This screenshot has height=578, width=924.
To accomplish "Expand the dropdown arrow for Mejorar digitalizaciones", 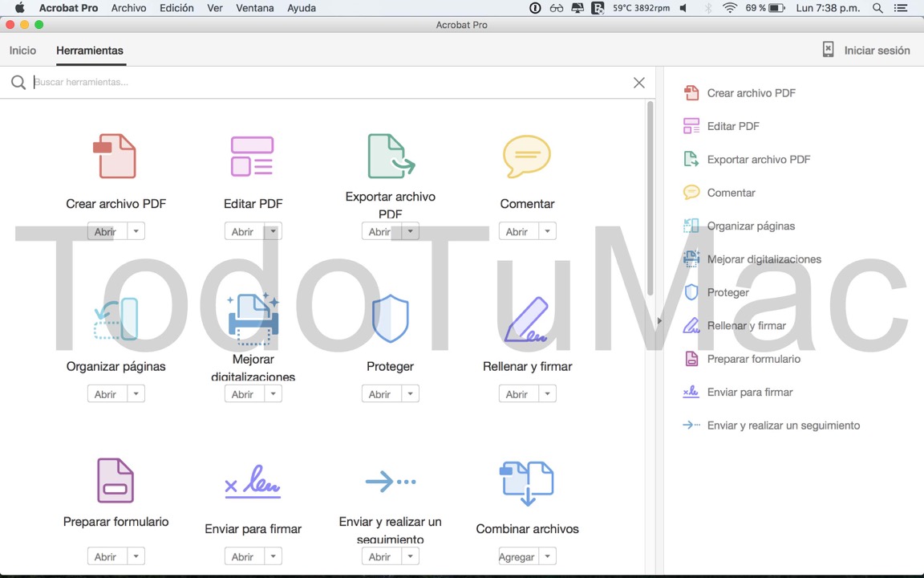I will click(273, 393).
